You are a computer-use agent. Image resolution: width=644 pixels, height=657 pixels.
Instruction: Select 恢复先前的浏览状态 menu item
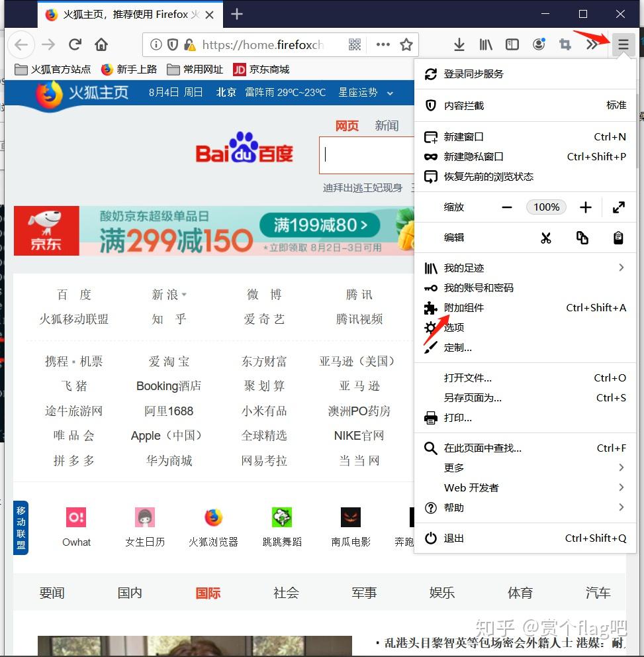click(525, 176)
